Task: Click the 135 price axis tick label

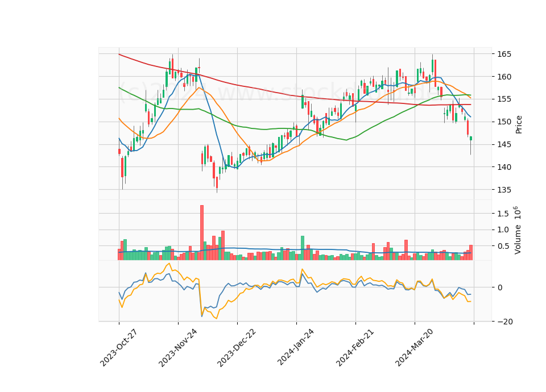Action: (504, 190)
